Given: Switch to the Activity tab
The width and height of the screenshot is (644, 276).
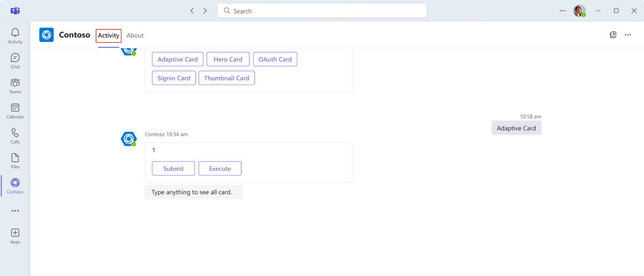Looking at the screenshot, I should [108, 35].
